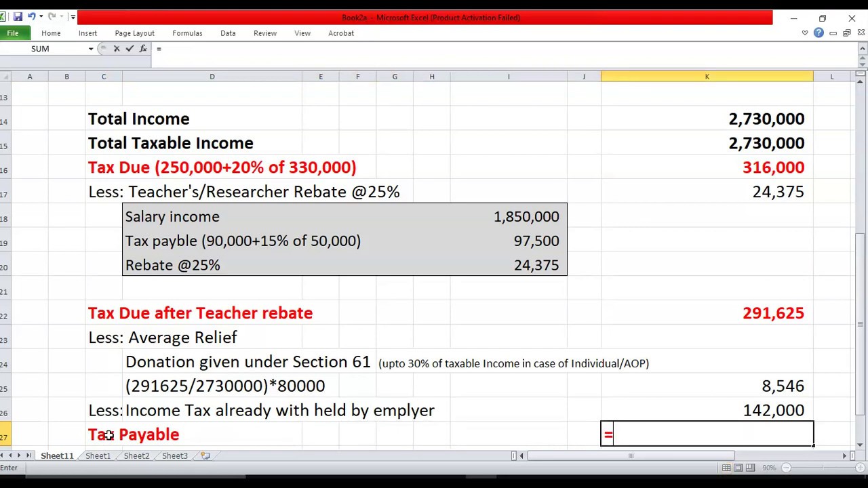Open the Data ribbon tab
The height and width of the screenshot is (488, 868).
coord(228,33)
